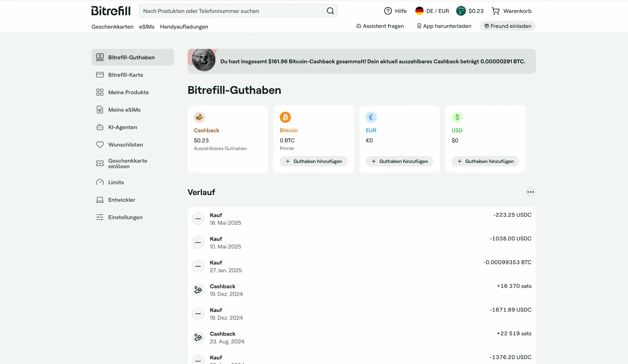The width and height of the screenshot is (628, 364).
Task: Focus the product search field
Action: [x=238, y=11]
